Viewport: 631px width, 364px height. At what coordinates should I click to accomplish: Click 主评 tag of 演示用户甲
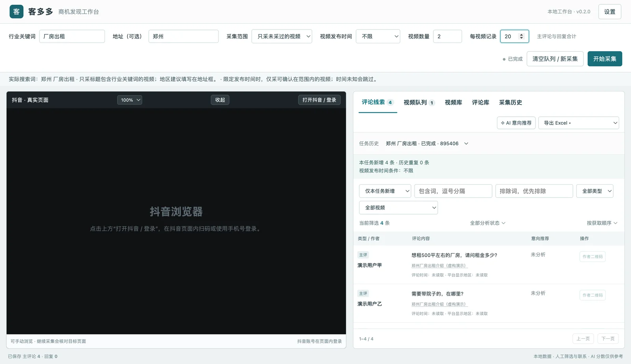click(x=363, y=255)
